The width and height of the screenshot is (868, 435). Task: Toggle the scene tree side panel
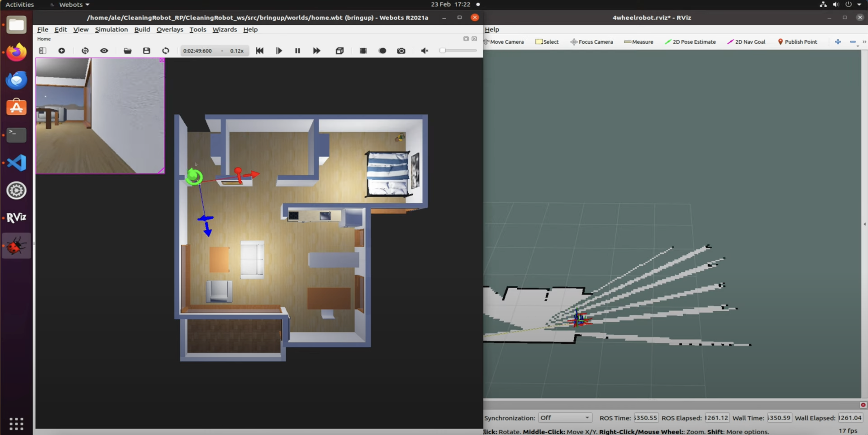(x=42, y=50)
